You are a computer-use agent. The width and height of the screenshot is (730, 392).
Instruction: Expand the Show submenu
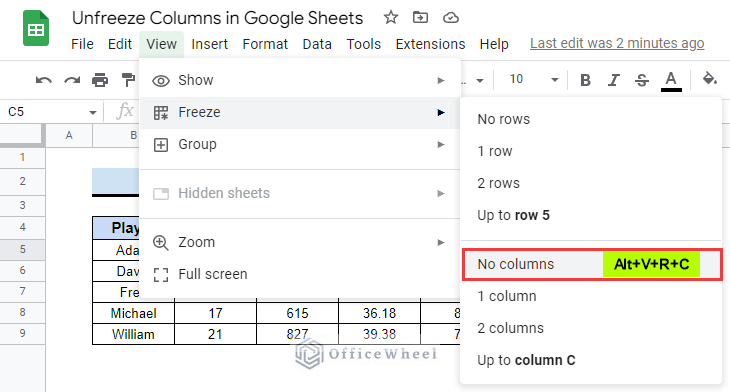300,81
